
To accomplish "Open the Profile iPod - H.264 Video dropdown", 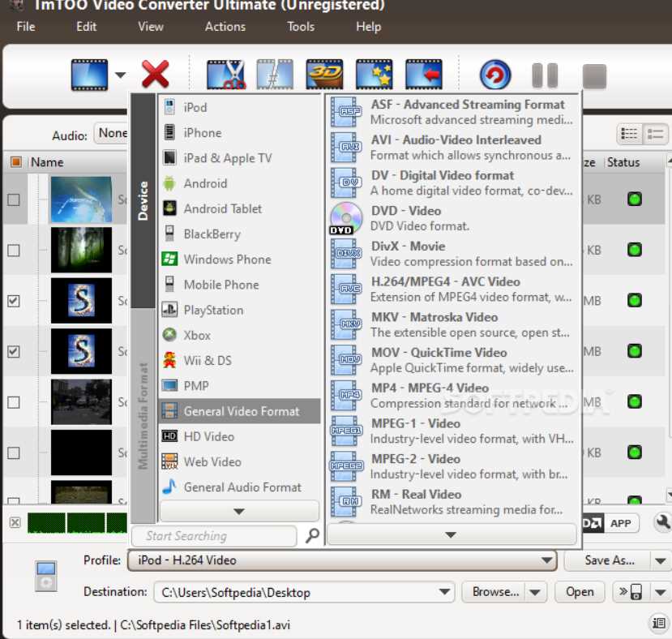I will [x=341, y=560].
